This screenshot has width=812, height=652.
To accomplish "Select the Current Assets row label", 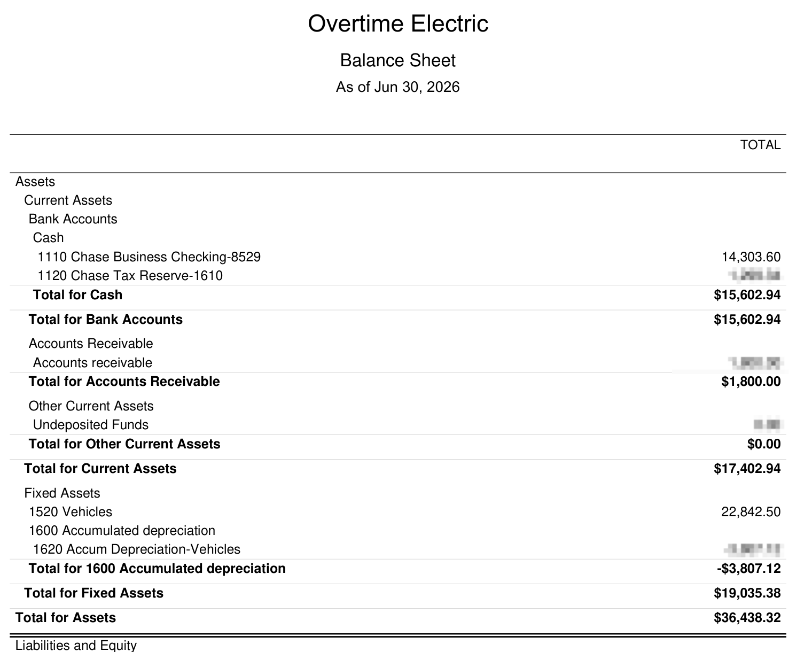I will pyautogui.click(x=68, y=200).
